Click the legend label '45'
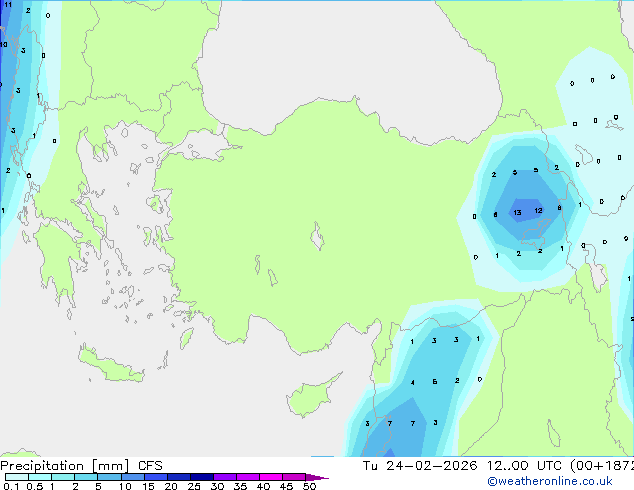 tap(286, 486)
